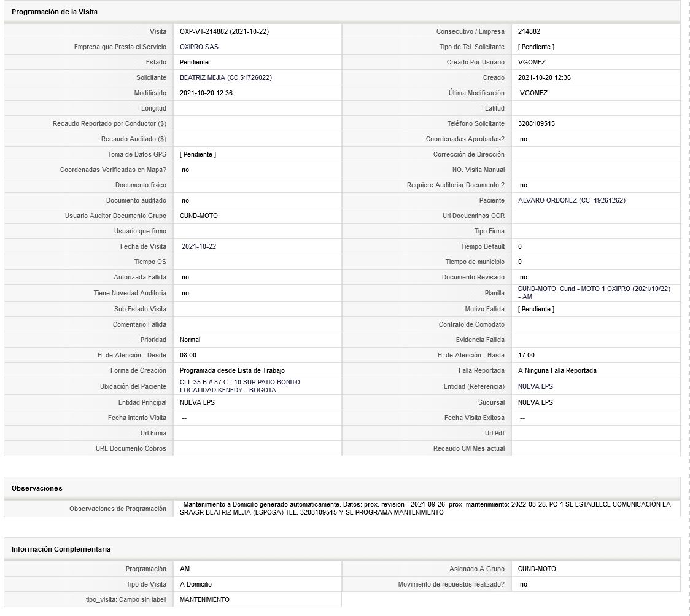Viewport: 690px width, 616px height.
Task: Click the Información Complementaria section header
Action: pyautogui.click(x=61, y=549)
